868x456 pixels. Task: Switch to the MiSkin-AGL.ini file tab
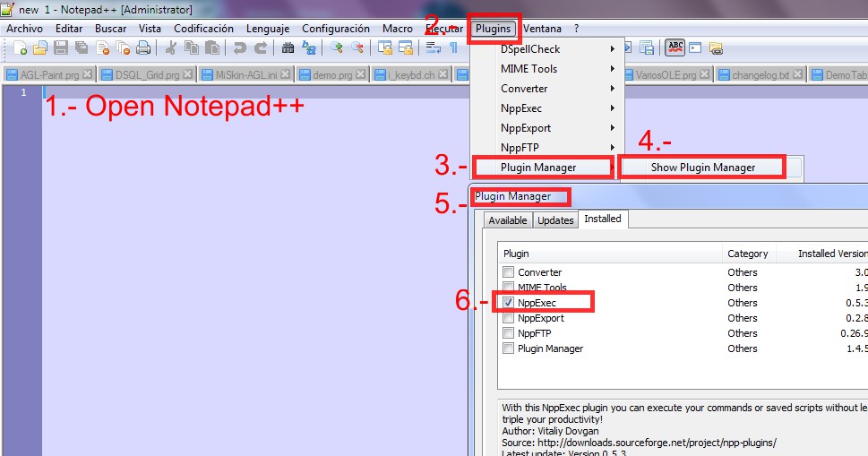click(246, 74)
